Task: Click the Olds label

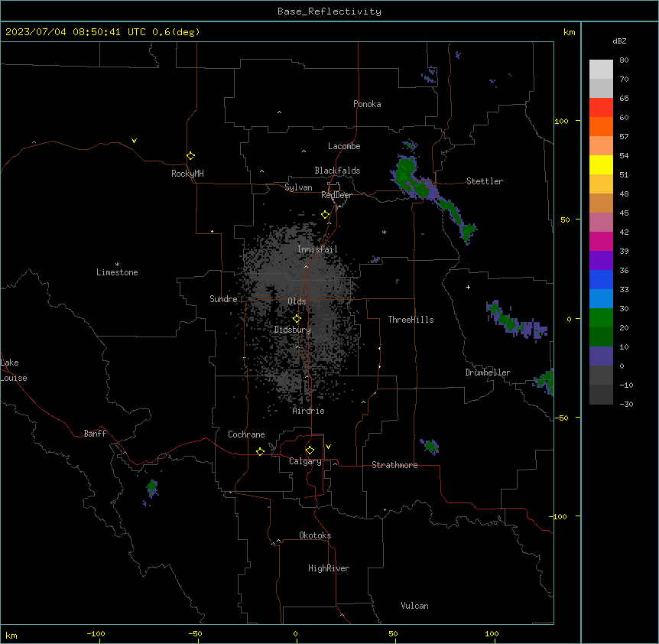Action: pos(297,301)
